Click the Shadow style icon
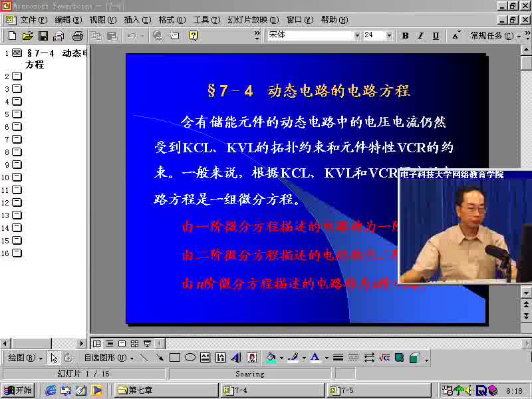The width and height of the screenshot is (532, 399). 400,357
